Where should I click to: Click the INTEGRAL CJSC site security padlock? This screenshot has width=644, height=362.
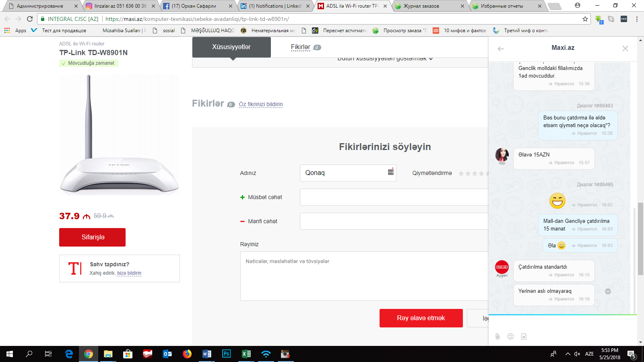43,19
